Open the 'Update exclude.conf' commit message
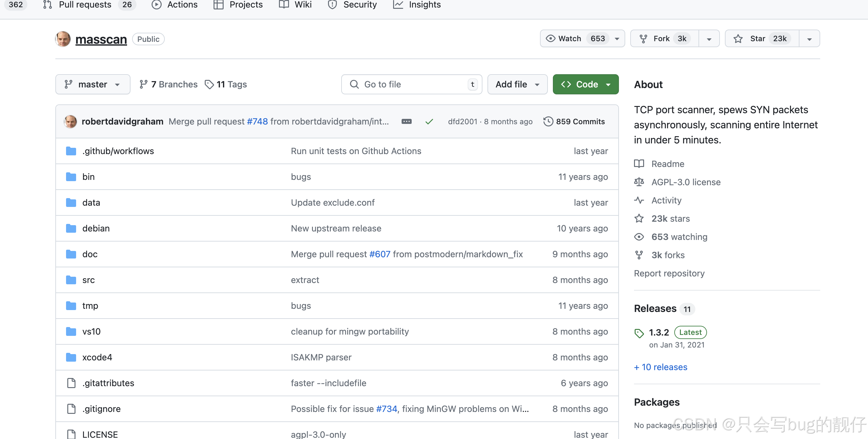 click(333, 203)
